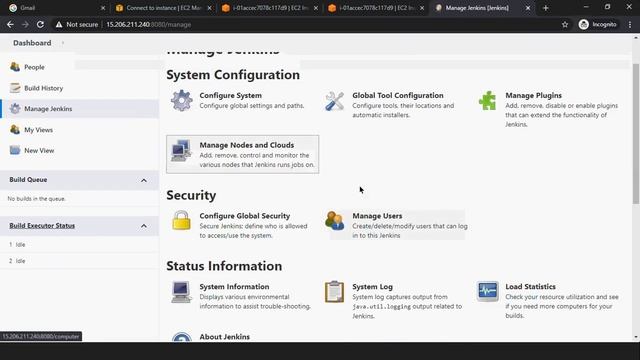Open the Load Statistics graph icon

point(487,291)
